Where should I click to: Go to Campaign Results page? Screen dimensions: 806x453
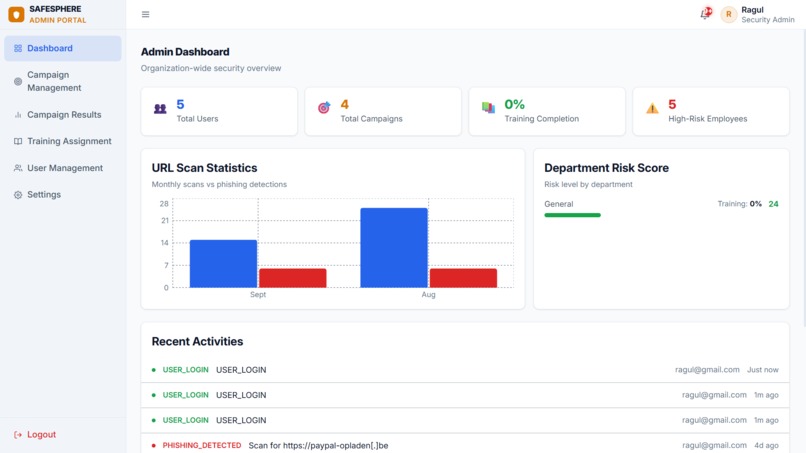pos(63,115)
